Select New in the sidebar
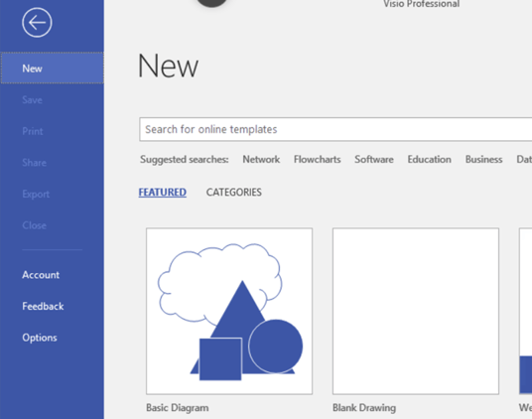Screen dimensions: 532x419 (x=53, y=69)
